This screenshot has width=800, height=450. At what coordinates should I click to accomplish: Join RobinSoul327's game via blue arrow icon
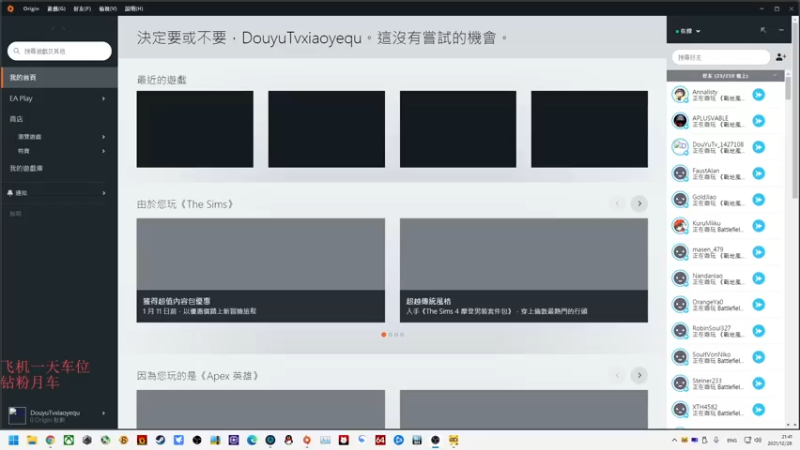[x=759, y=331]
